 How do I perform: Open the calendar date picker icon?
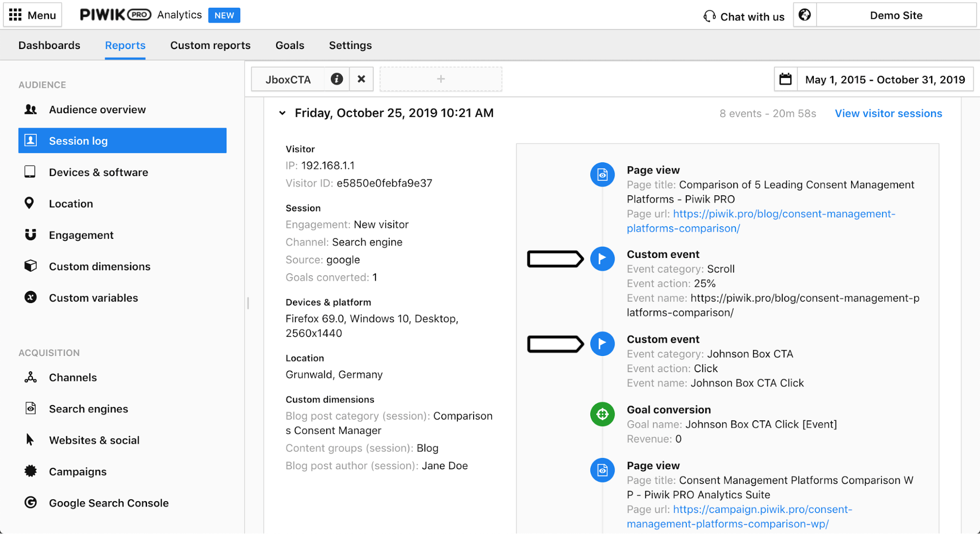pos(785,79)
